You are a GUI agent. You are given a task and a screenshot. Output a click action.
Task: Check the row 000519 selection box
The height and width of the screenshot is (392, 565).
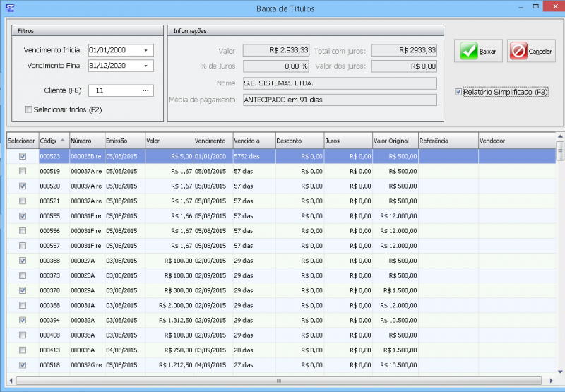coord(23,171)
